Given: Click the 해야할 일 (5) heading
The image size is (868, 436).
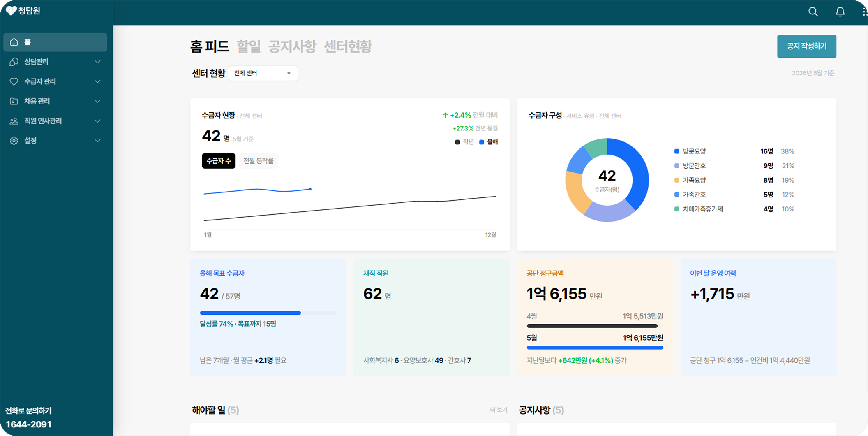Looking at the screenshot, I should pyautogui.click(x=215, y=410).
